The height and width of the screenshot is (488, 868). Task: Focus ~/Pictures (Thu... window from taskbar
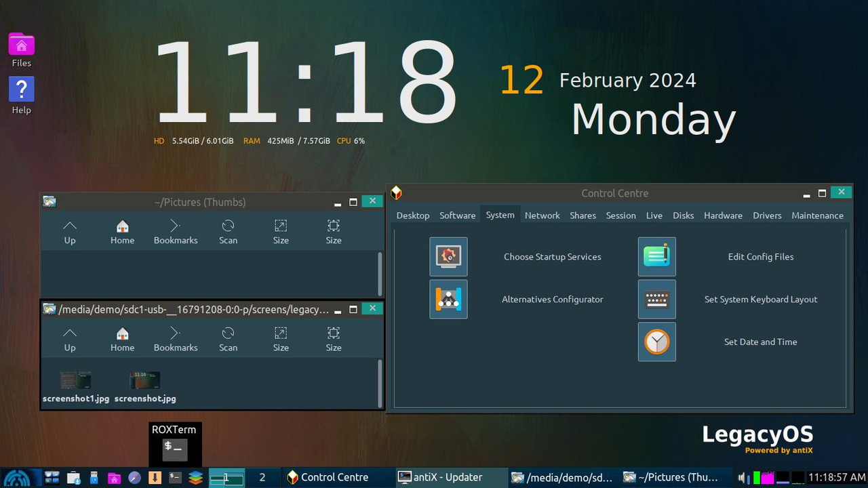675,478
